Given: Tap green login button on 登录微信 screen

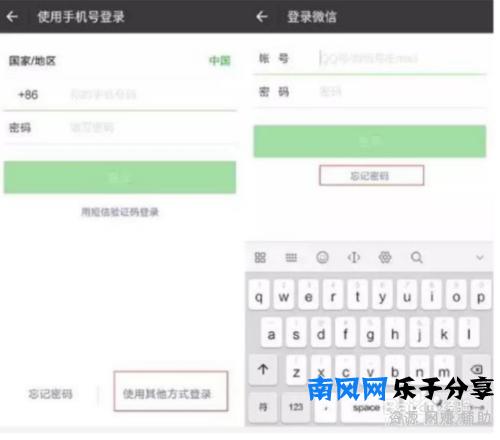Looking at the screenshot, I should [370, 141].
